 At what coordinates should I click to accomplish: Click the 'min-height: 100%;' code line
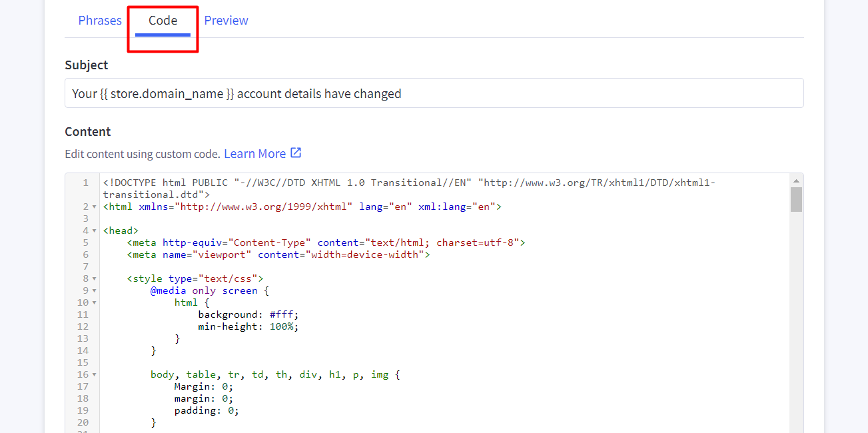(x=248, y=326)
